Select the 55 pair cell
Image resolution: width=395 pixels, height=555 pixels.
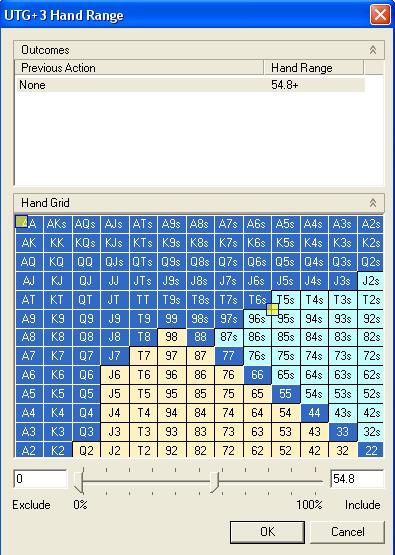(286, 394)
